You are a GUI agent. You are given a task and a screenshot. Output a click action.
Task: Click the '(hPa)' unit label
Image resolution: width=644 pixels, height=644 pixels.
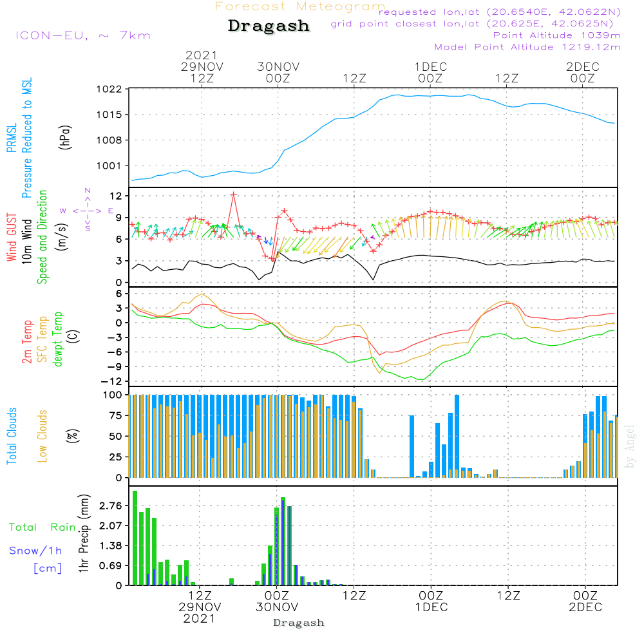(x=65, y=137)
